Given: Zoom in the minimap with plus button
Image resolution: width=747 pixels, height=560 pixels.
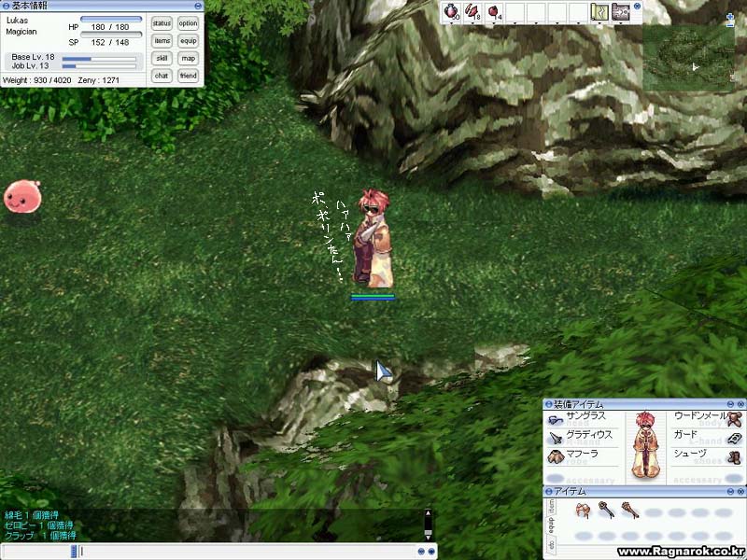Looking at the screenshot, I should [730, 18].
